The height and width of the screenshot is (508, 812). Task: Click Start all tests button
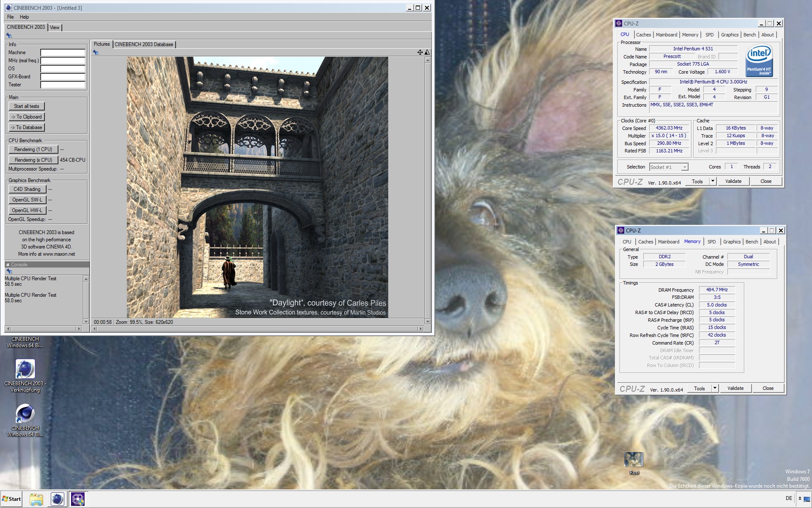click(26, 106)
